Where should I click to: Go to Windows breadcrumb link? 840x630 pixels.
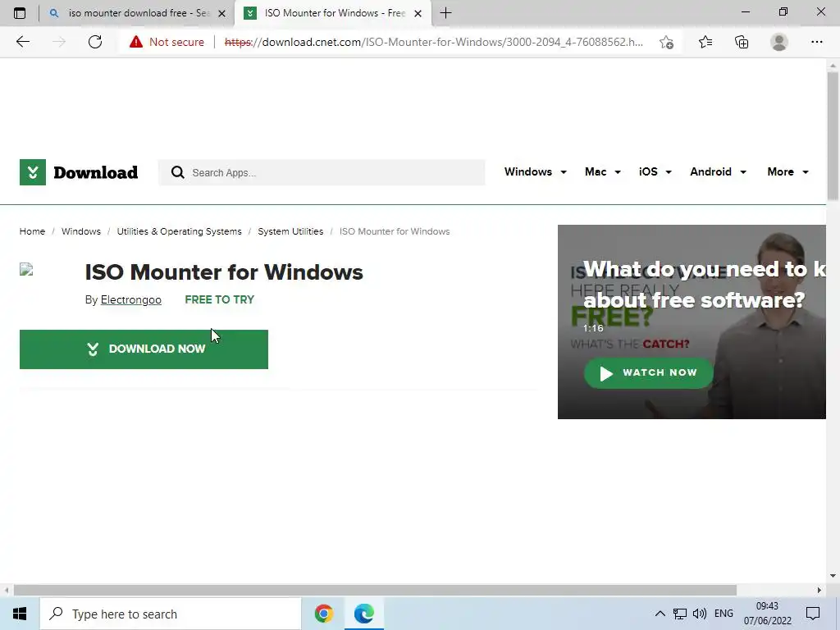point(81,231)
